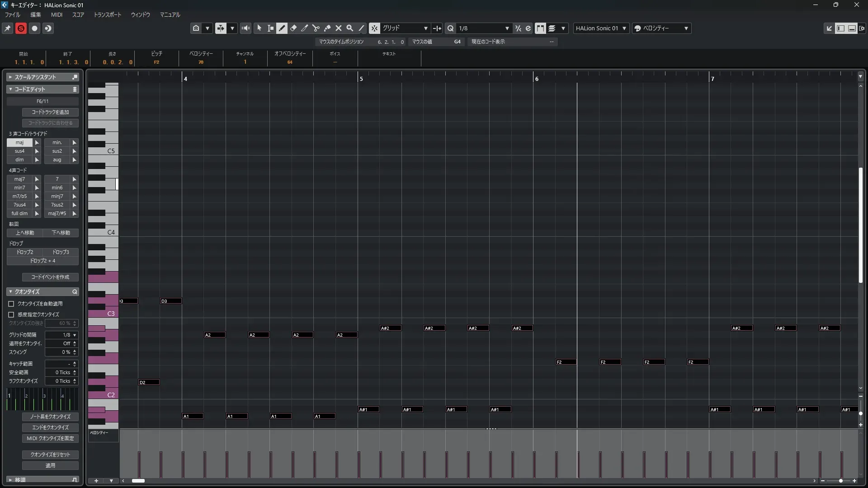868x488 pixels.
Task: Click the A2 note at bar 4
Action: click(x=214, y=335)
